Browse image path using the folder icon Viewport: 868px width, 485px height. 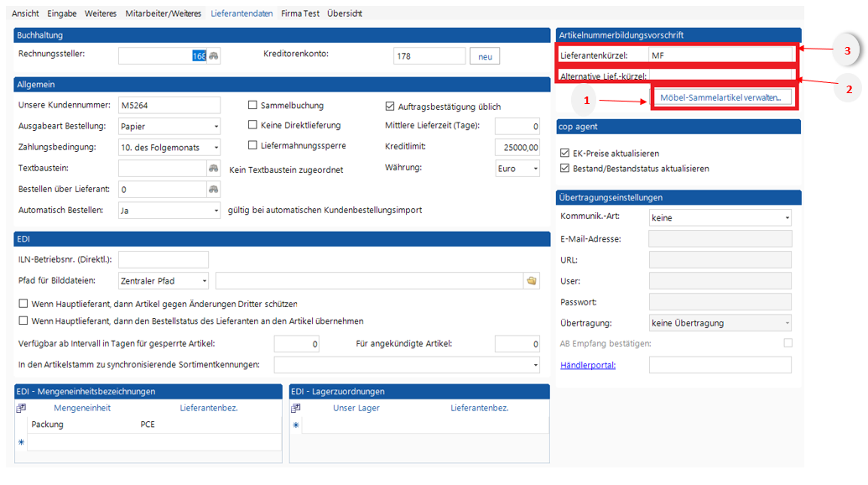pyautogui.click(x=530, y=281)
